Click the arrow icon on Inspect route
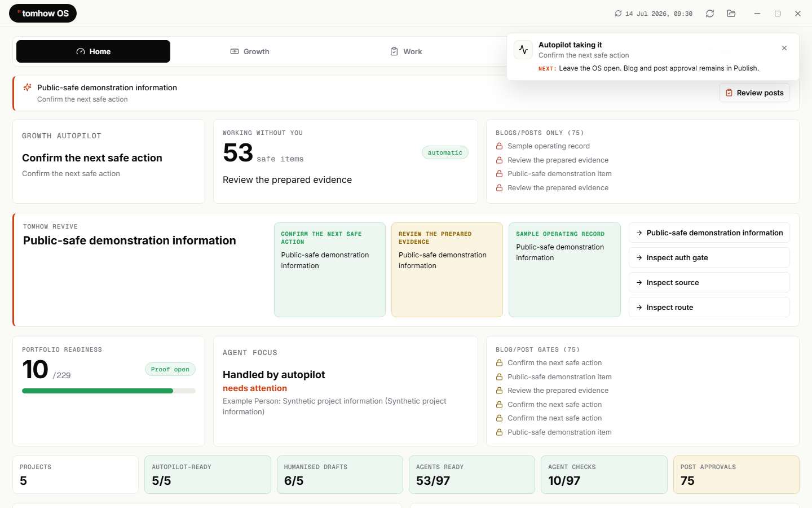 pyautogui.click(x=639, y=308)
